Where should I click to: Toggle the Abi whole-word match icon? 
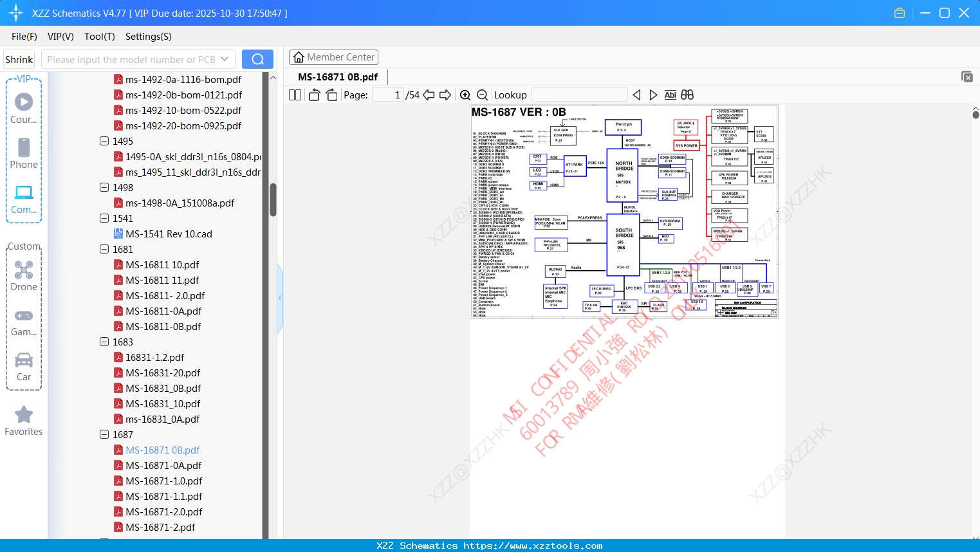coord(670,95)
